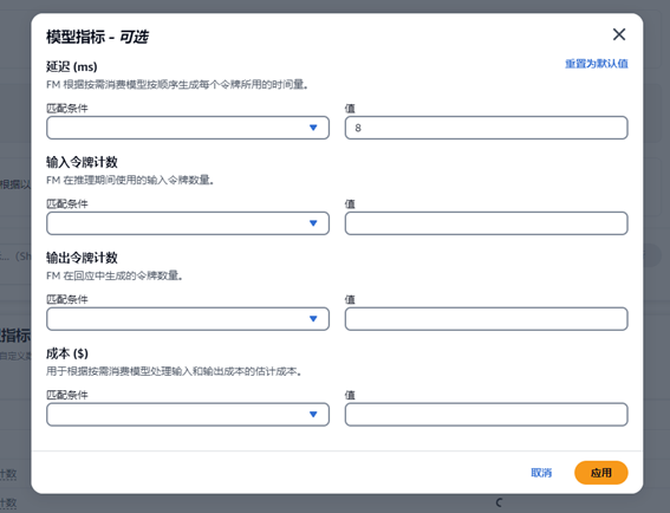Open the 匹配条件 combo box under 输出令牌计数
The height and width of the screenshot is (513, 670).
coord(187,319)
